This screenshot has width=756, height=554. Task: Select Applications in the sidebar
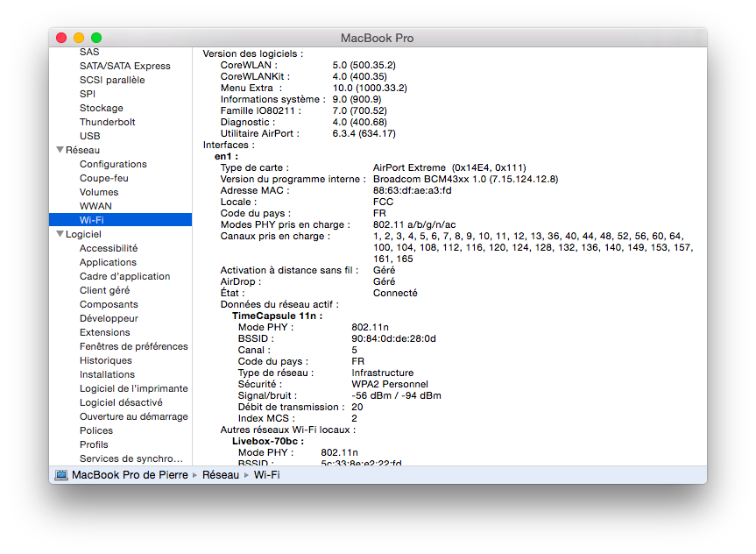pos(108,262)
